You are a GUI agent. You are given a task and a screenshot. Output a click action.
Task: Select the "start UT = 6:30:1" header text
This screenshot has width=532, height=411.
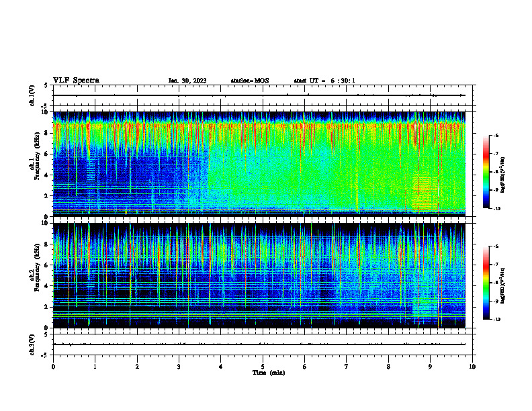(x=324, y=81)
